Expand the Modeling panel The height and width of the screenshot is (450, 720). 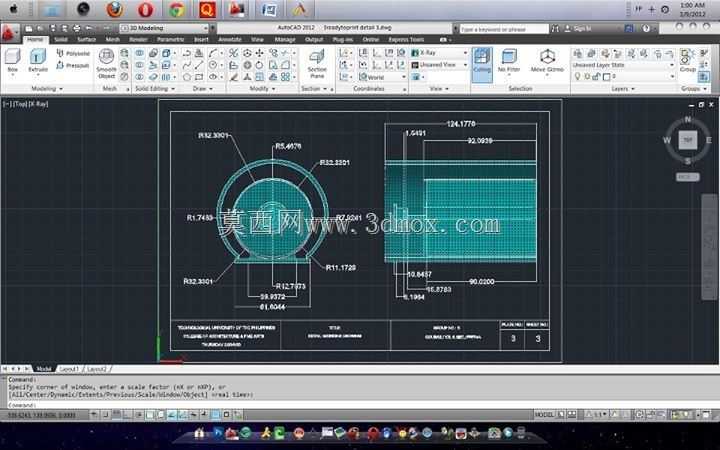pyautogui.click(x=47, y=88)
